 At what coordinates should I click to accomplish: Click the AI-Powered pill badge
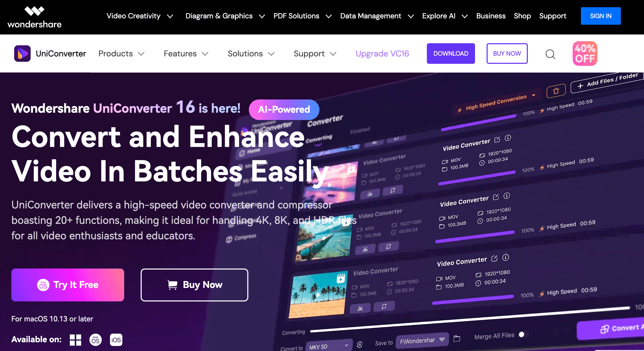[284, 110]
